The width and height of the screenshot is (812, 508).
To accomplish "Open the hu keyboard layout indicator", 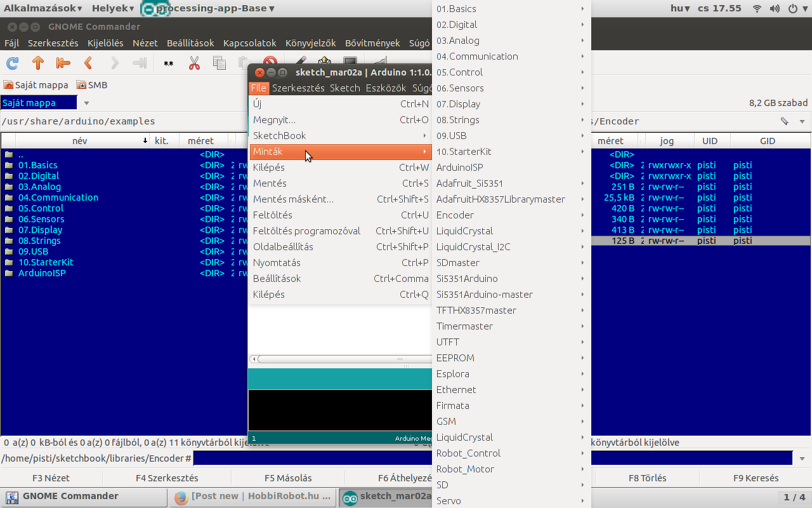I will [x=681, y=8].
